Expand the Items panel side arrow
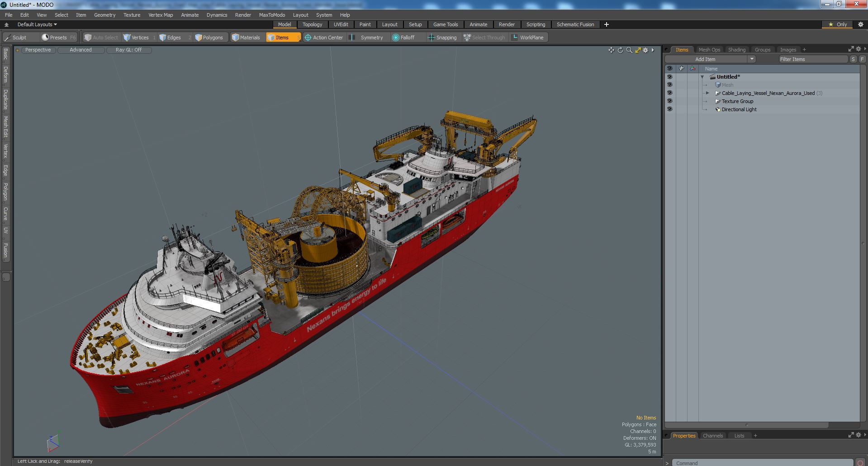This screenshot has height=466, width=868. (x=865, y=49)
